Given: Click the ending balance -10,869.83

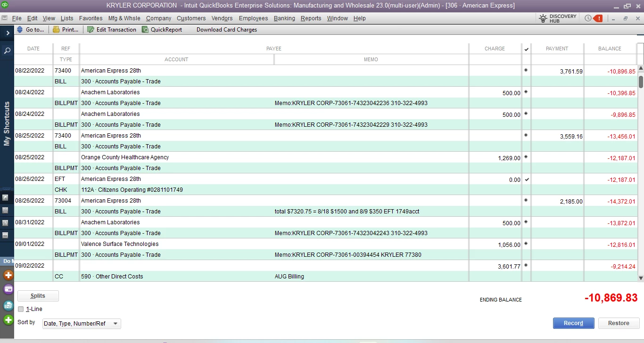Looking at the screenshot, I should click(x=611, y=298).
